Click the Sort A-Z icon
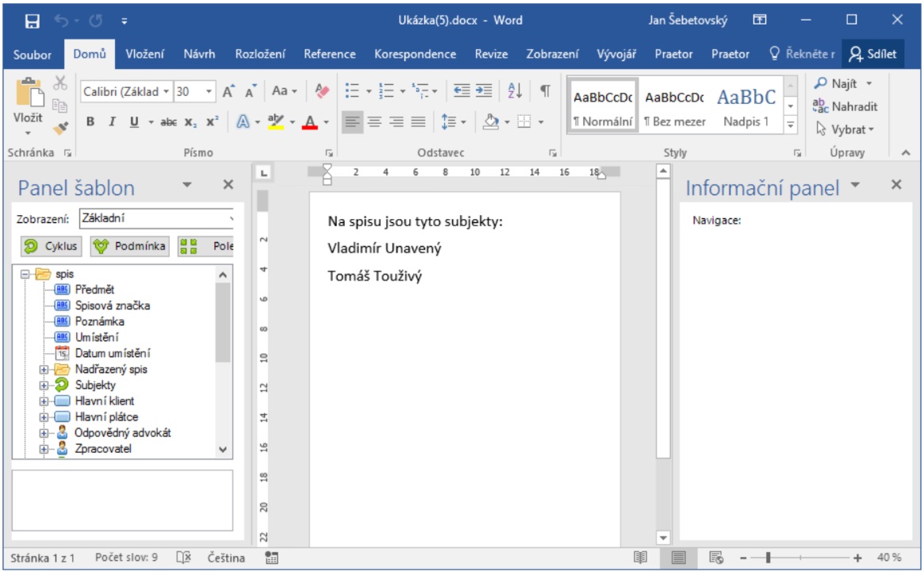The height and width of the screenshot is (572, 924). (515, 91)
